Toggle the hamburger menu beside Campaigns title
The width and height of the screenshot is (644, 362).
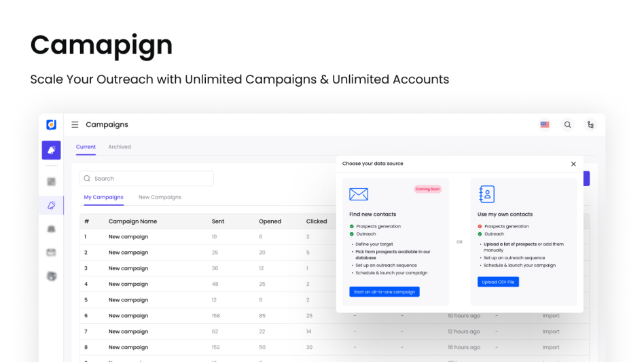75,125
